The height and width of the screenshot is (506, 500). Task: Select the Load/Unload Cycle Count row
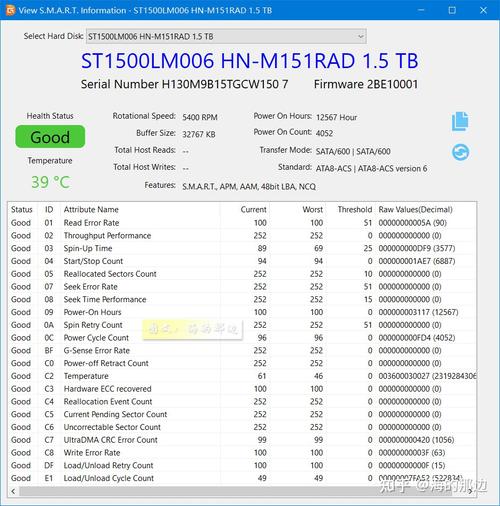(x=242, y=478)
